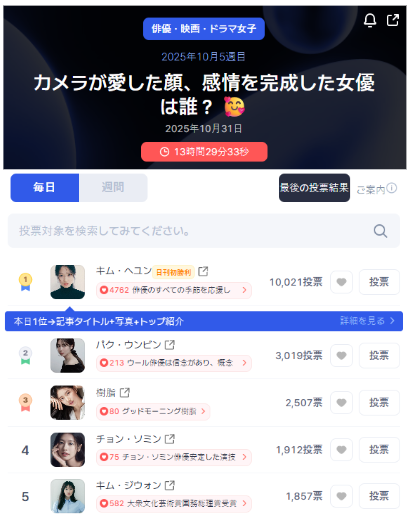Click info icon next to ご案内
Viewport: 411px width, 523px height.
[x=392, y=188]
